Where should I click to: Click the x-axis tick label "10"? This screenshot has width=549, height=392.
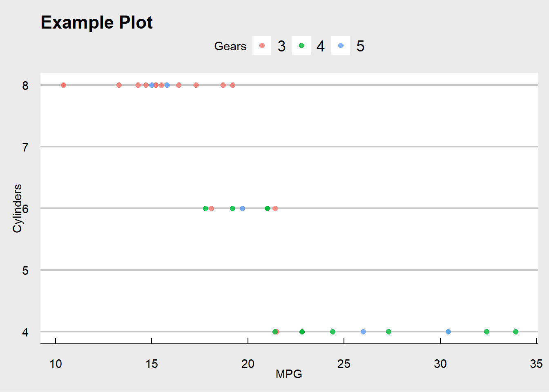(56, 363)
